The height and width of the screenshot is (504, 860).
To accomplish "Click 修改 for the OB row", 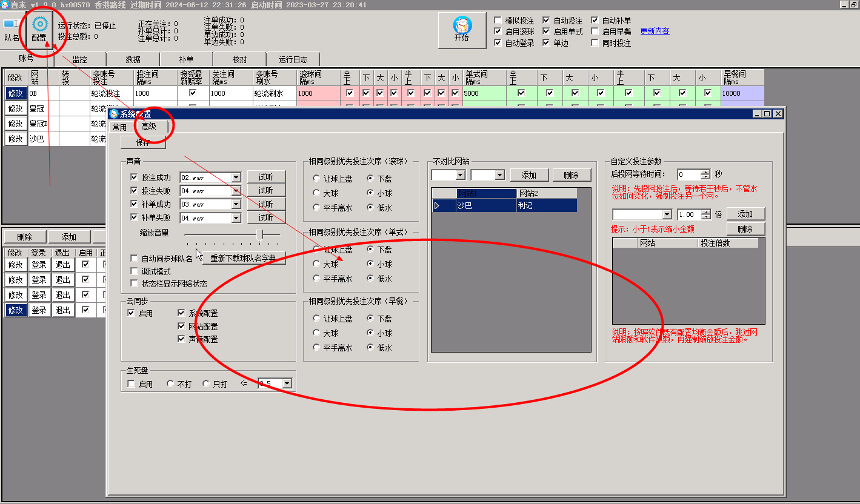I will coord(15,93).
